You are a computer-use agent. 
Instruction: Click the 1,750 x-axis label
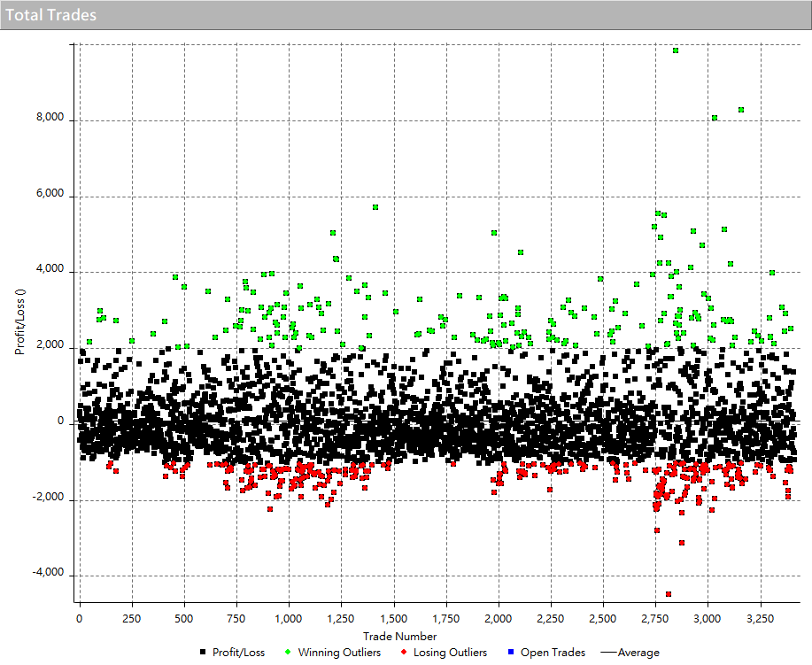446,618
